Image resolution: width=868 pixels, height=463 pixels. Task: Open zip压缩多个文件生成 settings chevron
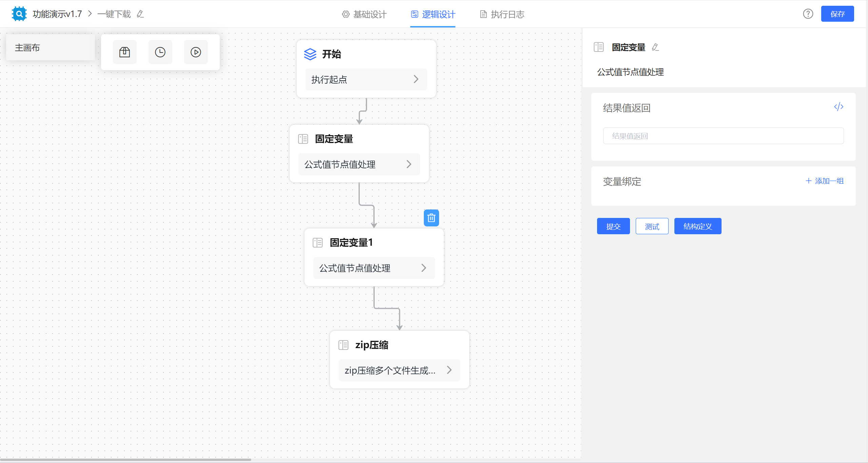[x=449, y=370]
